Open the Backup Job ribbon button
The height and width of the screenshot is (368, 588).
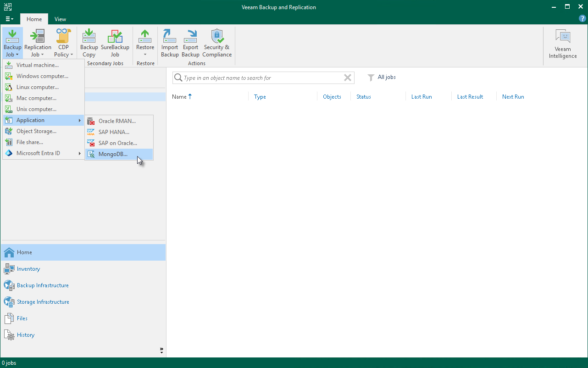point(12,43)
